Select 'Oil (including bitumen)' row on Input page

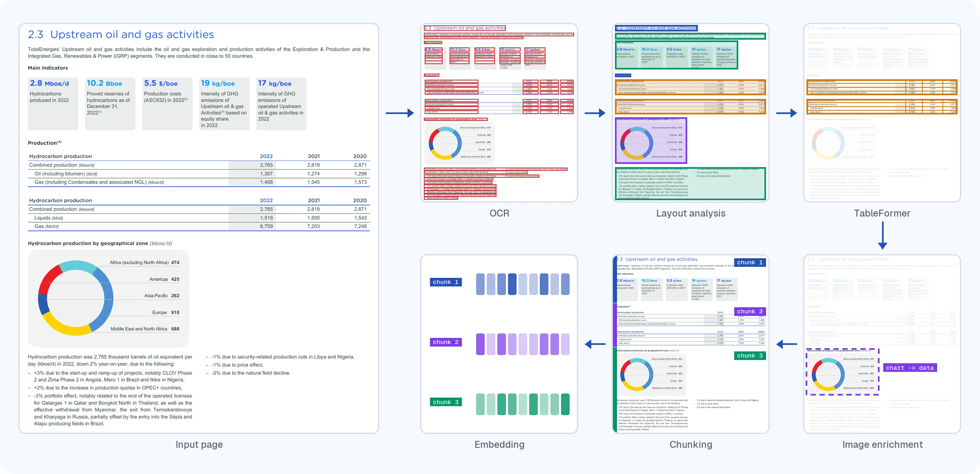[x=199, y=174]
